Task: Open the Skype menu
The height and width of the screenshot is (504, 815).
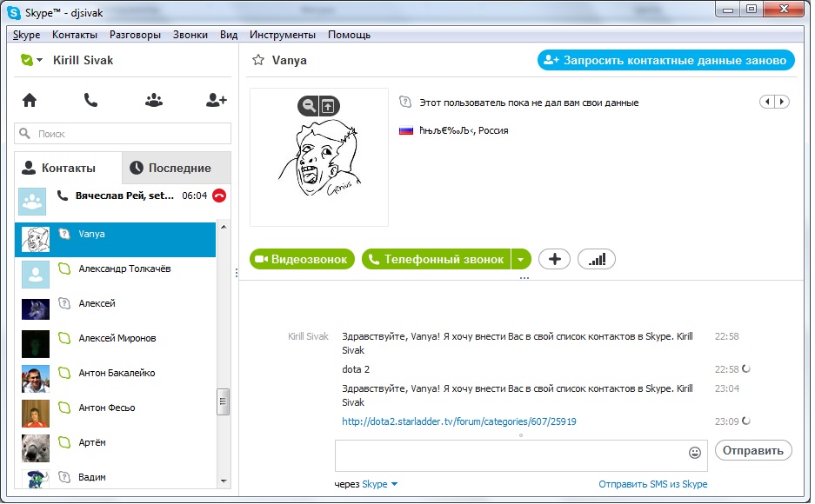Action: (26, 35)
